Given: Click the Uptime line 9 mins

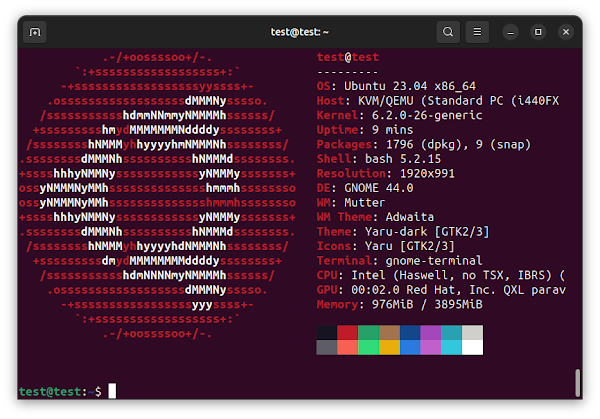Looking at the screenshot, I should click(x=365, y=130).
